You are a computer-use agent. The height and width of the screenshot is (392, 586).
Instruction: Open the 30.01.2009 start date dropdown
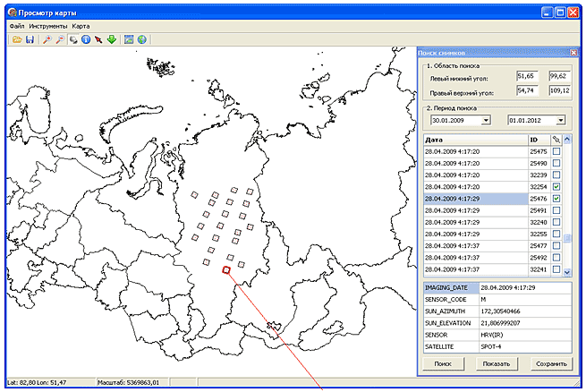[x=486, y=119]
